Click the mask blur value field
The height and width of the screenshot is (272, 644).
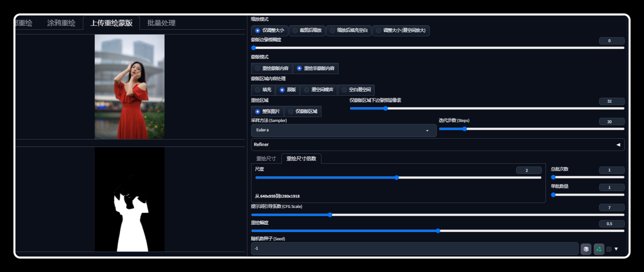[612, 41]
